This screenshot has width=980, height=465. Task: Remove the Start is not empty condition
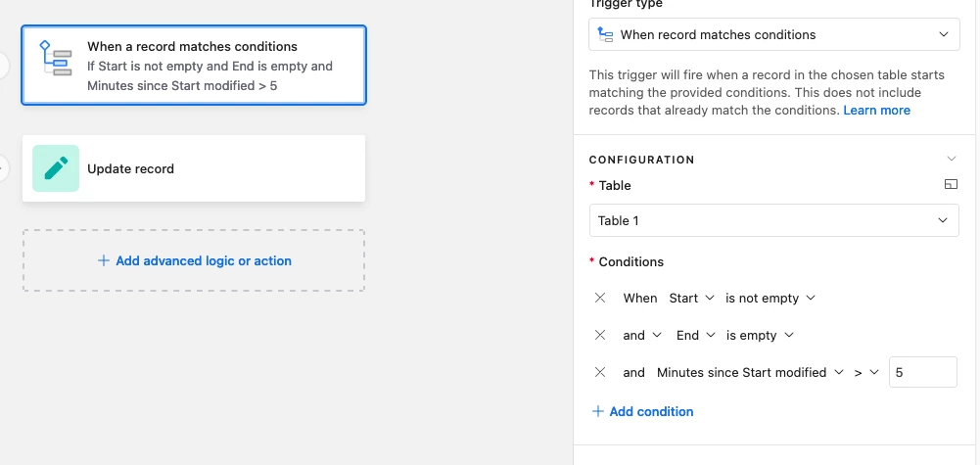pyautogui.click(x=600, y=299)
